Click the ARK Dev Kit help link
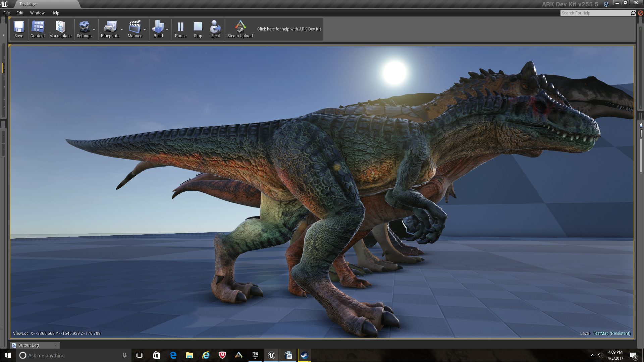This screenshot has width=644, height=362. click(x=289, y=29)
